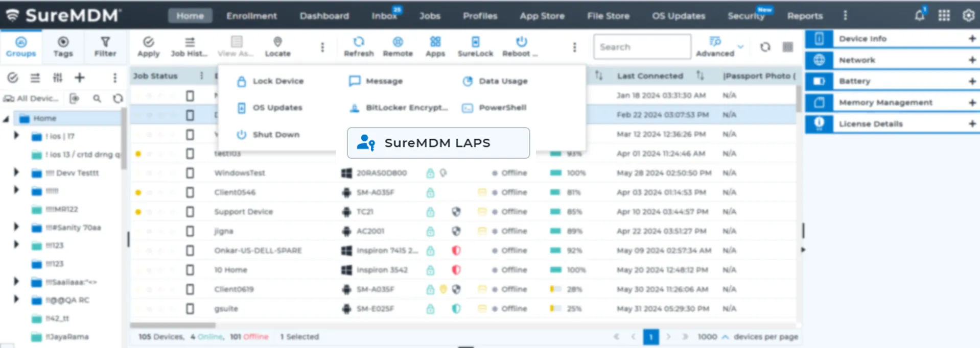Go to page 1

[x=650, y=337]
